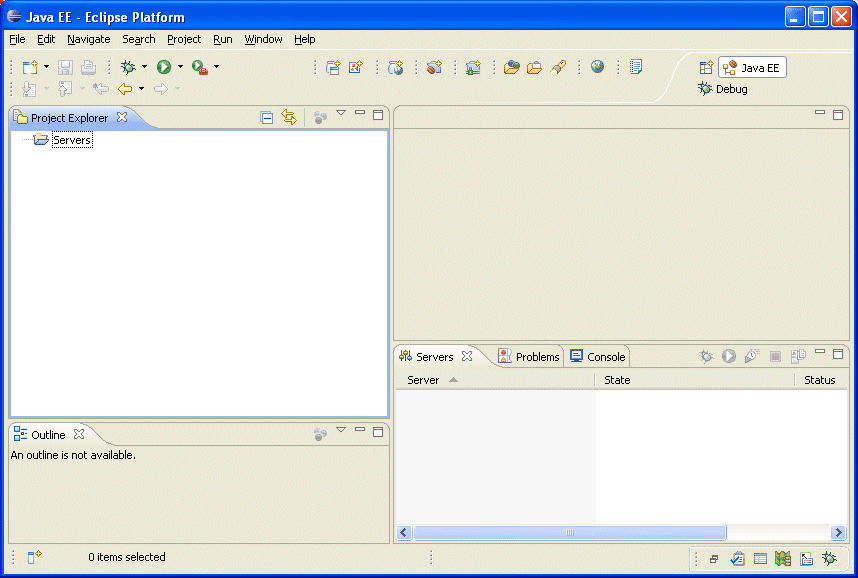The height and width of the screenshot is (578, 858).
Task: Switch to the Console tab
Action: tap(598, 357)
